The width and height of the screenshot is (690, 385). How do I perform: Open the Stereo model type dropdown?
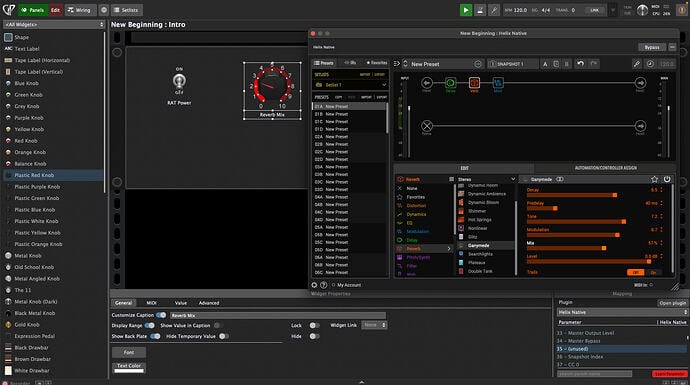click(486, 179)
